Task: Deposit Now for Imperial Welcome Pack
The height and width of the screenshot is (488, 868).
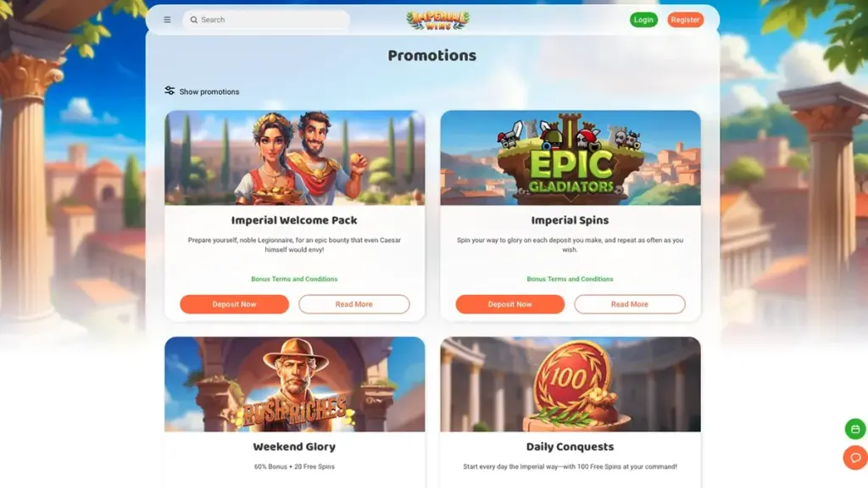Action: point(234,304)
